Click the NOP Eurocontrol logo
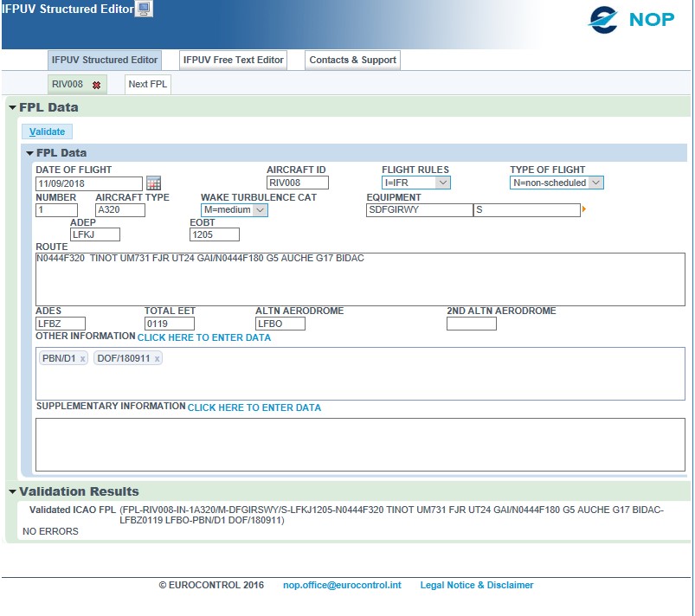The height and width of the screenshot is (616, 695). coord(631,20)
